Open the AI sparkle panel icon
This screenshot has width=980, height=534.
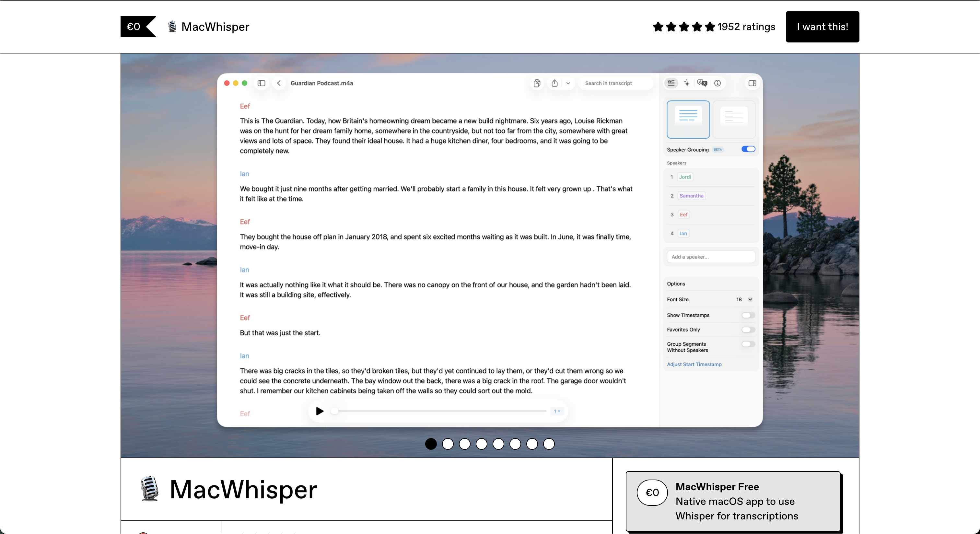click(687, 83)
